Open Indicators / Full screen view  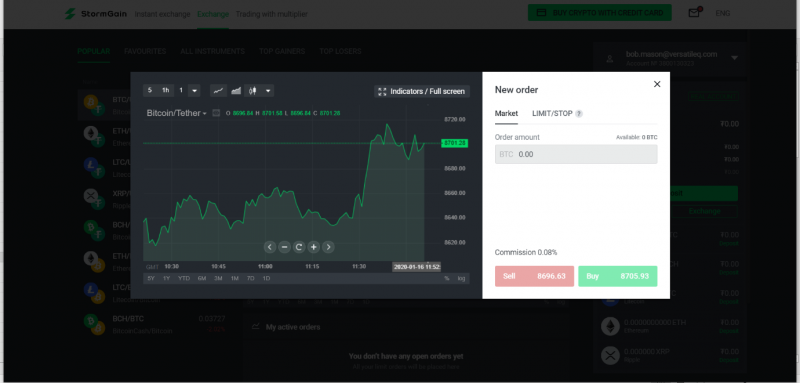(x=422, y=91)
